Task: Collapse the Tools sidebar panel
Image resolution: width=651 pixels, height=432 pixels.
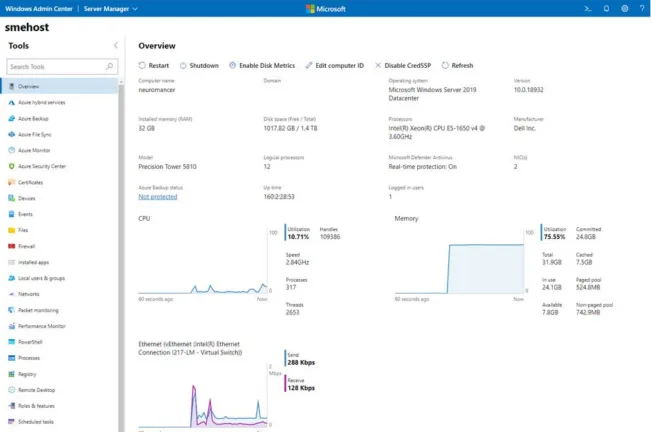Action: [x=115, y=45]
